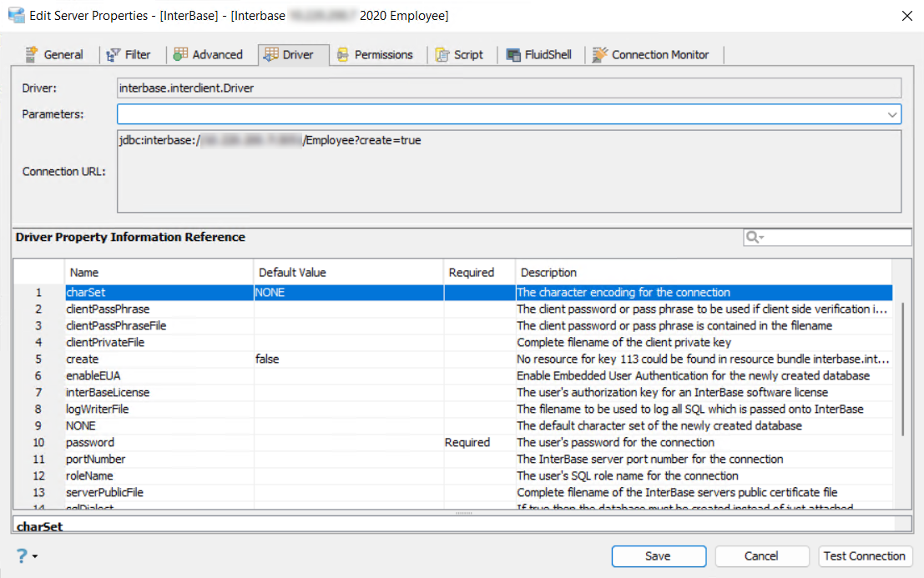Click the Filter tab funnel icon

114,55
